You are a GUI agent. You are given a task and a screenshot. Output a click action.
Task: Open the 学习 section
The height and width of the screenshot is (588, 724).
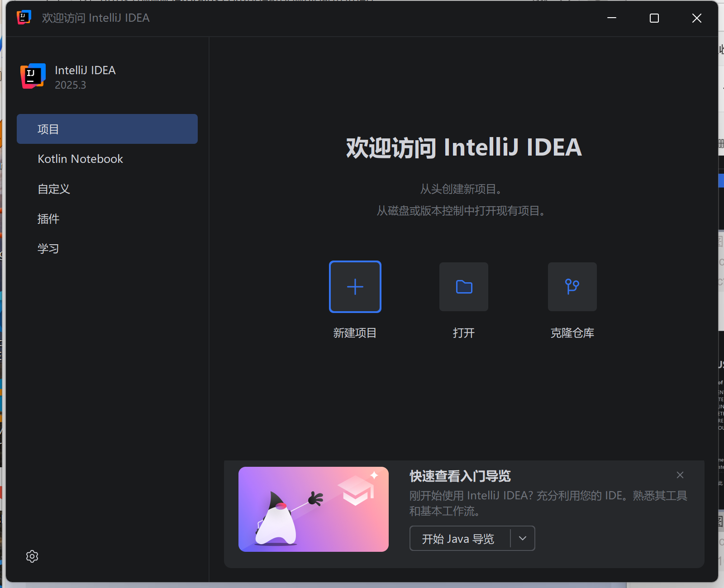pyautogui.click(x=107, y=248)
